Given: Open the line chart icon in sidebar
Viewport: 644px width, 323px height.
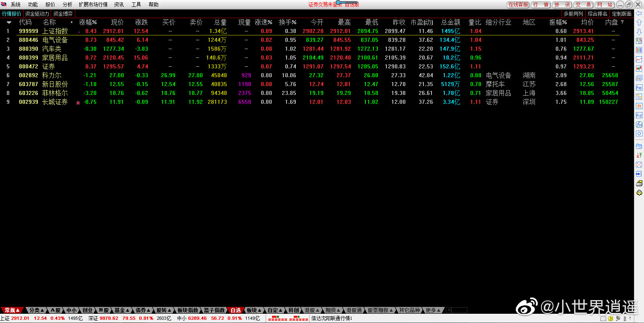Looking at the screenshot, I should point(639,60).
